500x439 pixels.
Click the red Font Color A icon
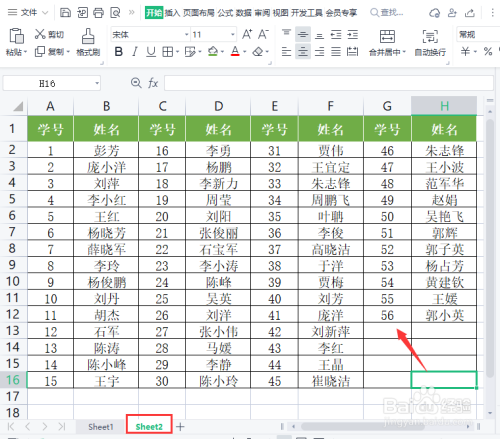click(235, 52)
